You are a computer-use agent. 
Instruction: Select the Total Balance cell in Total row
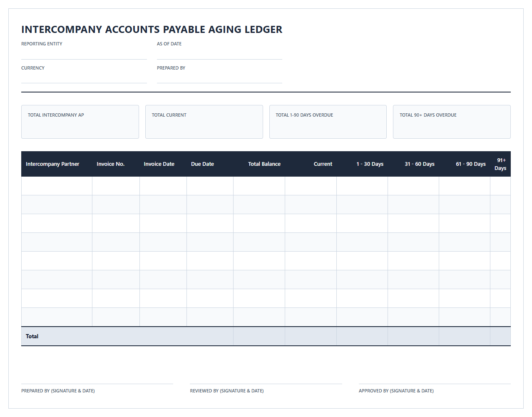[259, 336]
